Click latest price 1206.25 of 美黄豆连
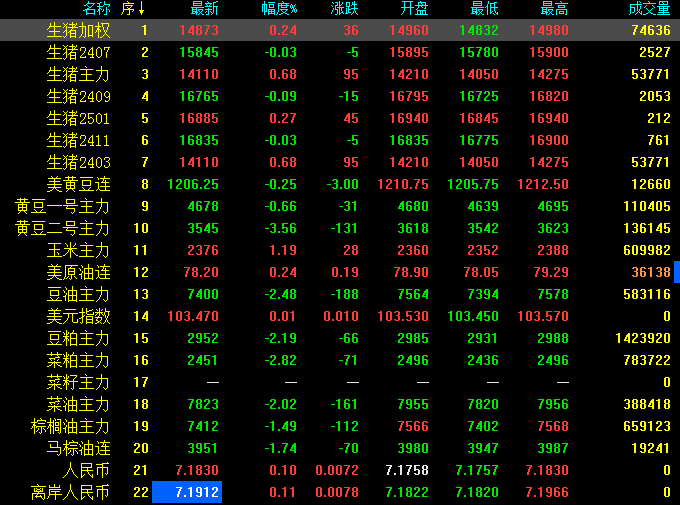This screenshot has height=505, width=680. coord(193,184)
